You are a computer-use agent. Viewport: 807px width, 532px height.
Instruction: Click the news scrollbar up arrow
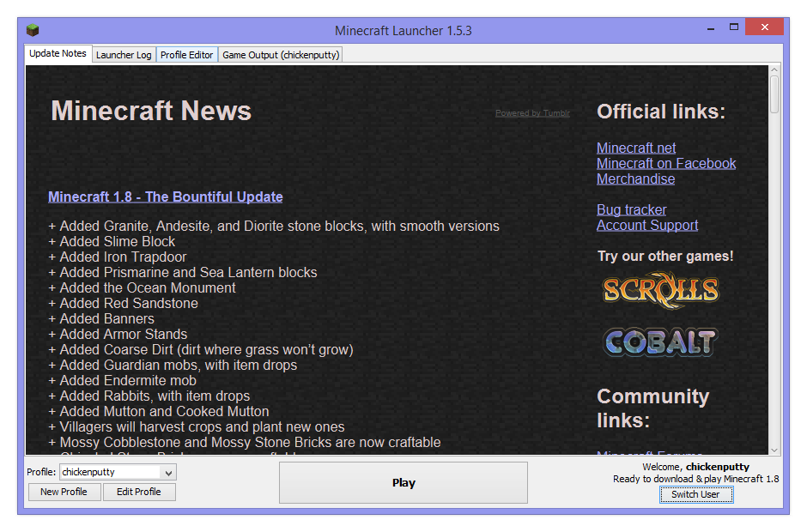(774, 70)
